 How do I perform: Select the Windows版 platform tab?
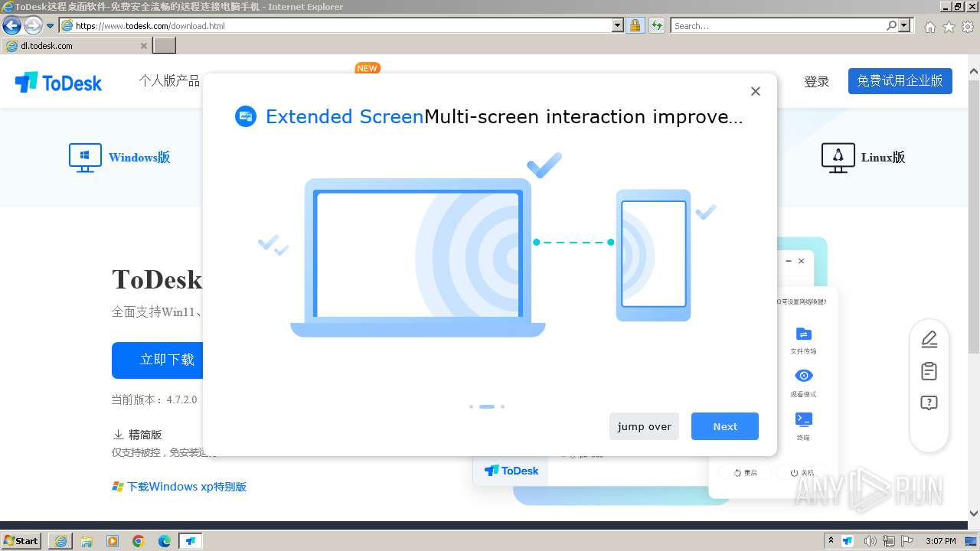tap(119, 157)
